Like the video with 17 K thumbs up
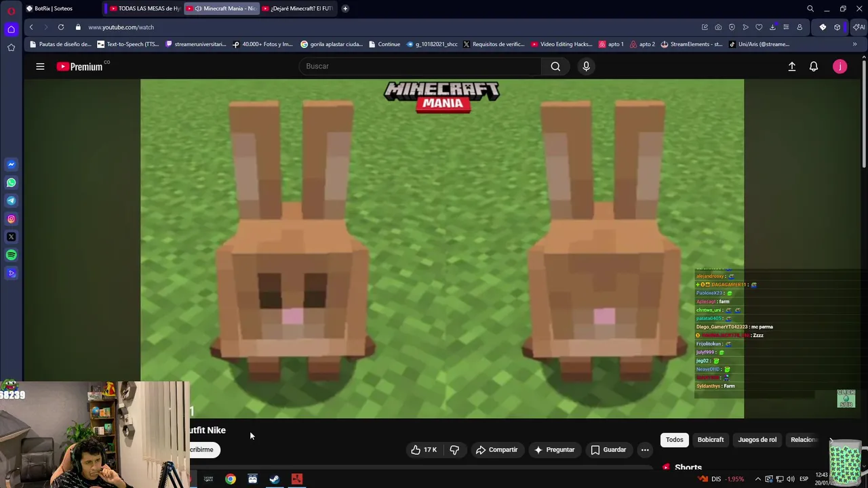 425,450
